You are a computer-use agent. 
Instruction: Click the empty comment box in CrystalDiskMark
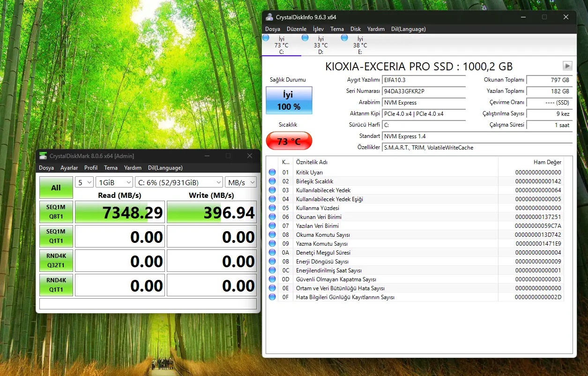(148, 304)
